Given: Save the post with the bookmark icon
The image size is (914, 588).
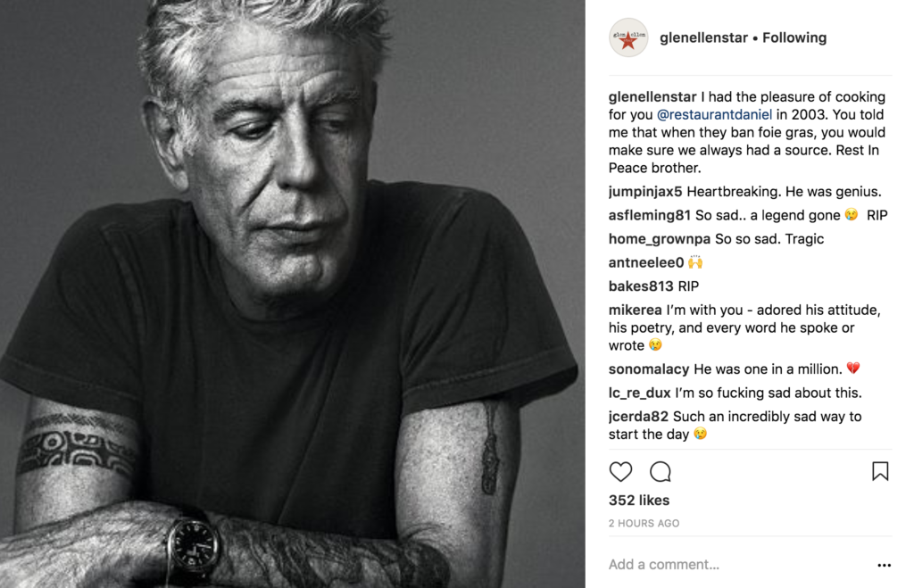Looking at the screenshot, I should (880, 471).
